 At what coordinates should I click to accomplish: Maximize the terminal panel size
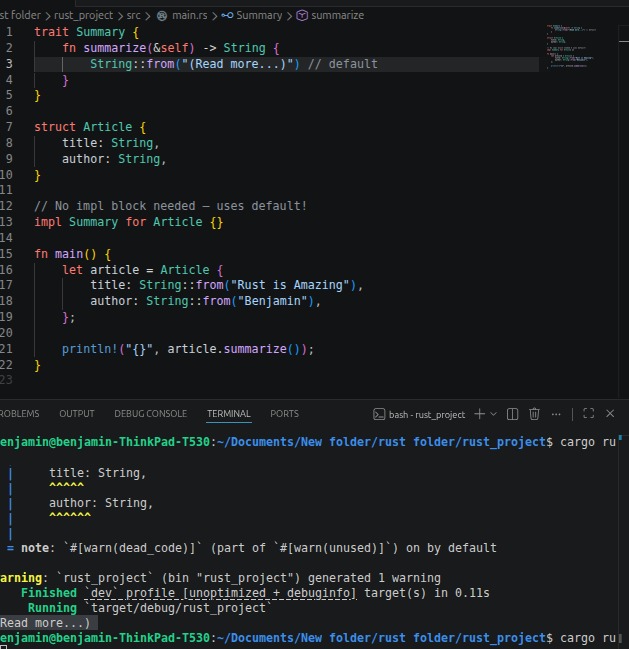588,413
